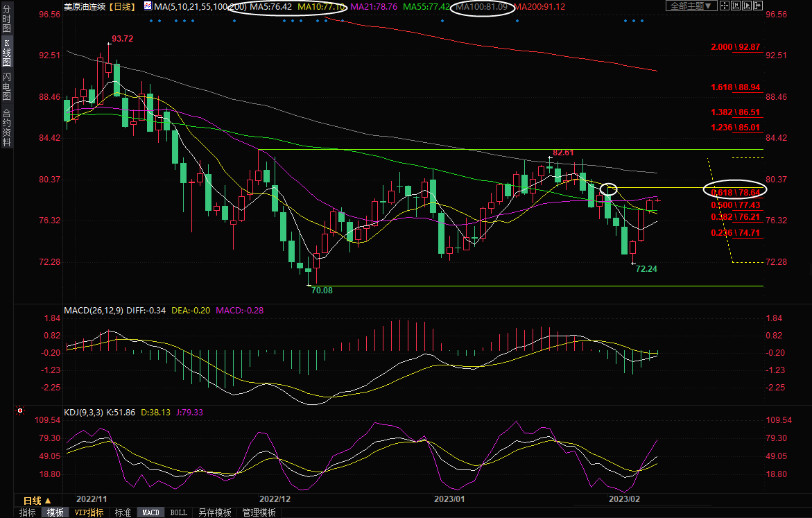The image size is (812, 518).
Task: Open 合约资料 in the sidebar
Action: point(6,128)
